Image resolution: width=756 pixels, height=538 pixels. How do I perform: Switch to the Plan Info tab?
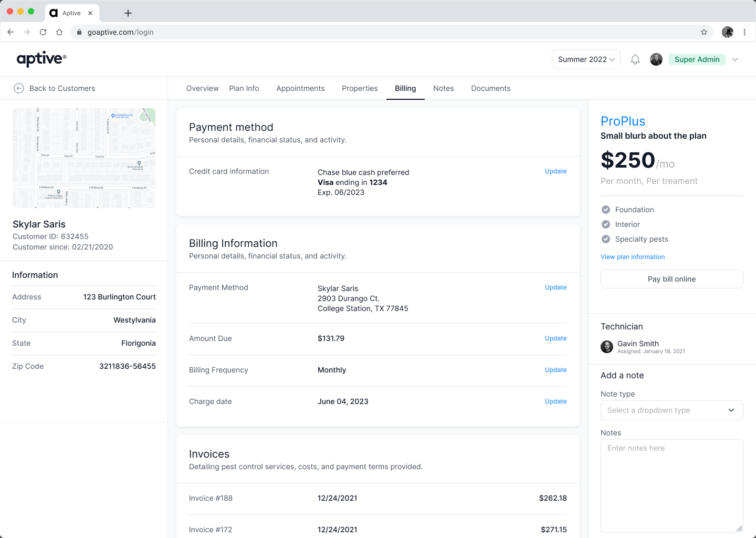pos(244,88)
